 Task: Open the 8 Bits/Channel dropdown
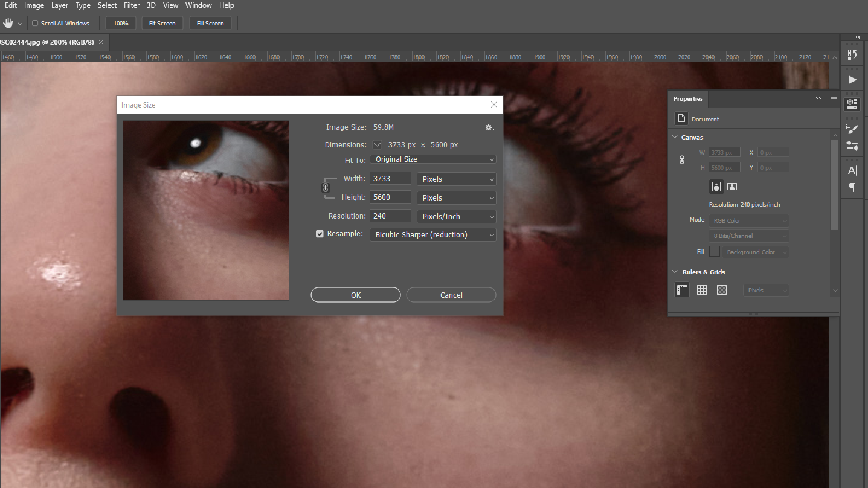[749, 236]
